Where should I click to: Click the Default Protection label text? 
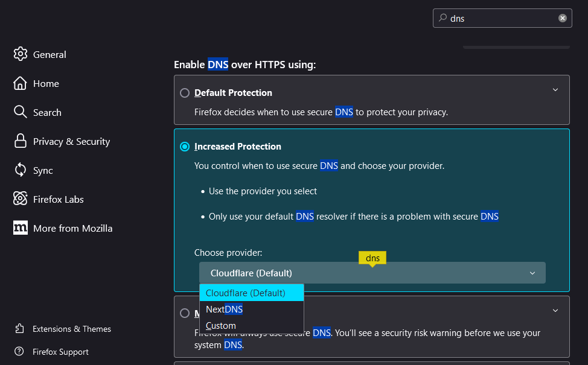pos(233,92)
